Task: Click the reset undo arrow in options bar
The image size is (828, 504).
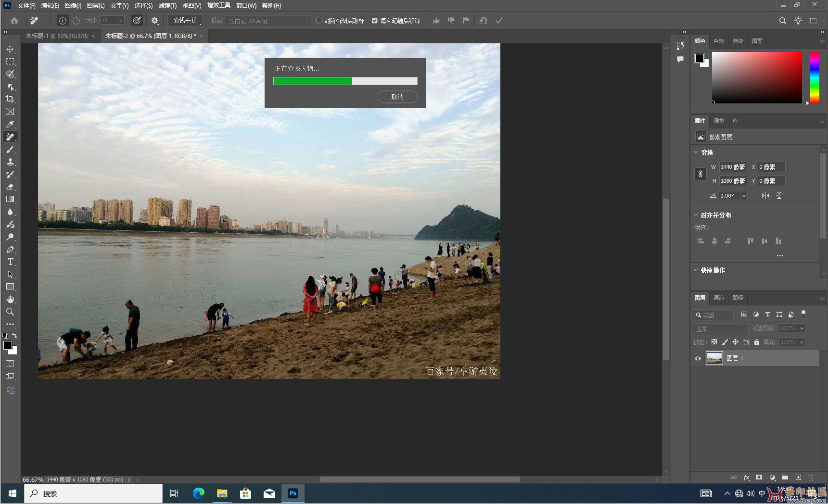Action: click(x=483, y=21)
